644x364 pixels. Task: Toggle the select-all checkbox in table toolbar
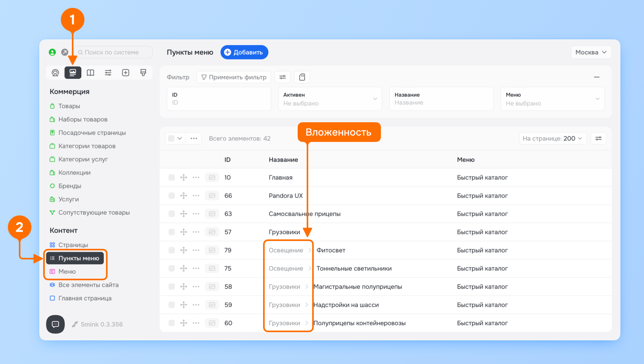coord(171,138)
